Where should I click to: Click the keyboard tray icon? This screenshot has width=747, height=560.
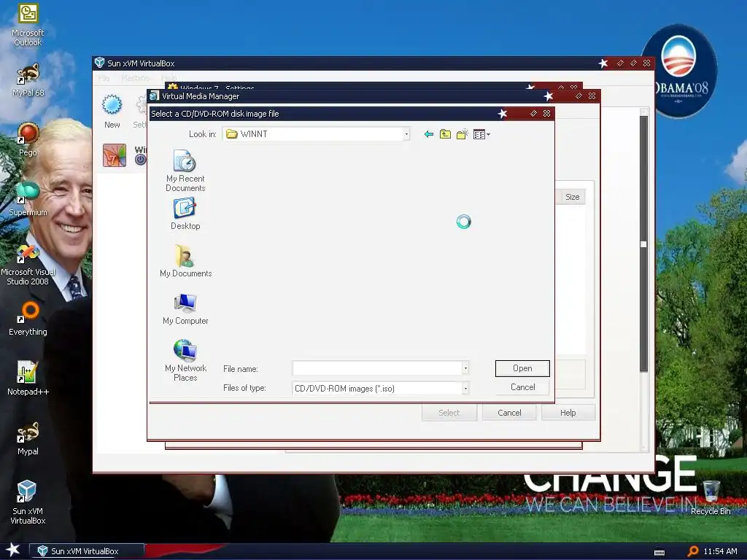(x=659, y=552)
